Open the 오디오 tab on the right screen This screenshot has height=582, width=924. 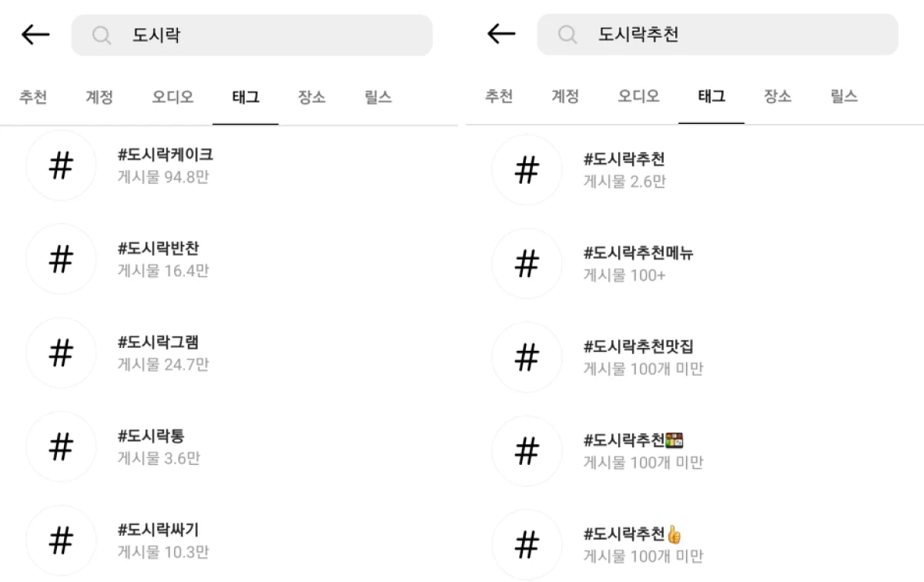coord(638,96)
